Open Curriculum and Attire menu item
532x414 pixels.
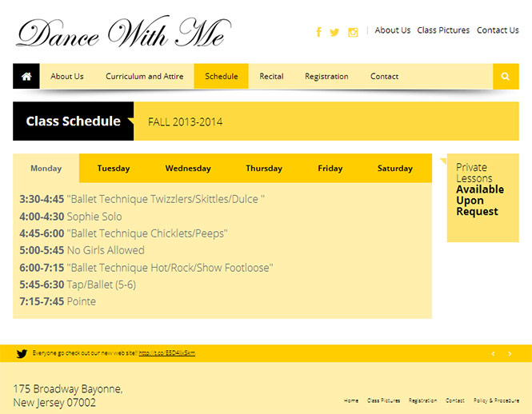point(145,76)
